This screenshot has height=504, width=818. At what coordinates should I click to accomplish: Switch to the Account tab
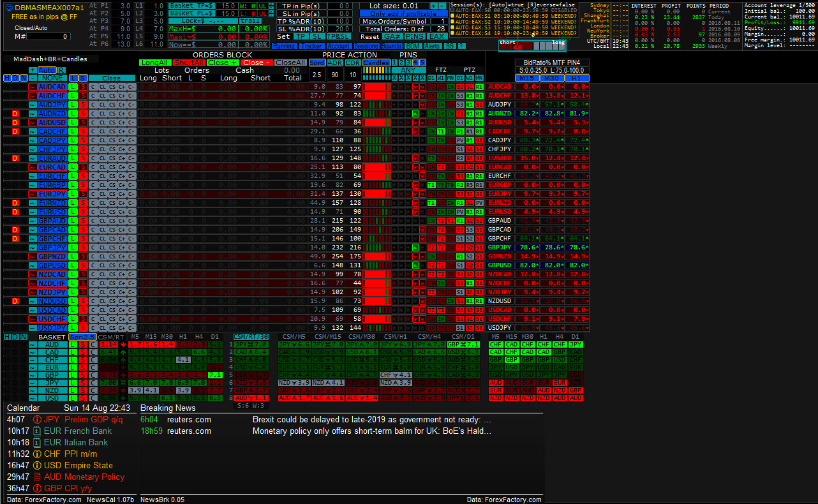339,46
